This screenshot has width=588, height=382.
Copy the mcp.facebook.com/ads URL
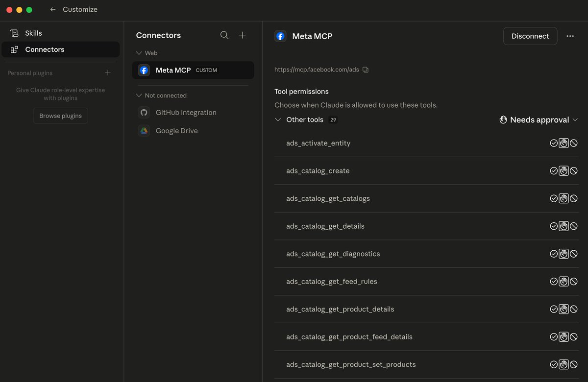(x=366, y=70)
